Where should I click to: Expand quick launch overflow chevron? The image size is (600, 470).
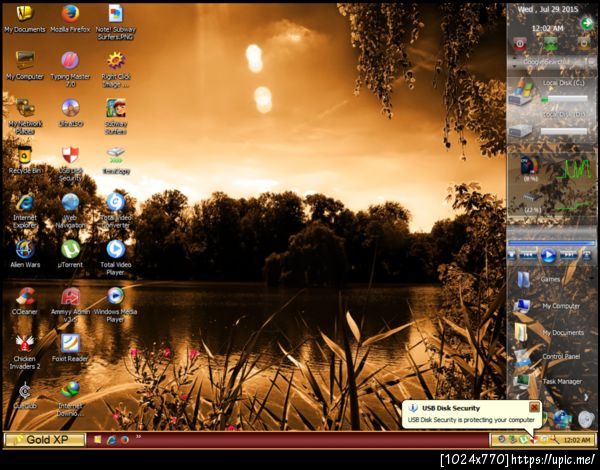pyautogui.click(x=138, y=436)
